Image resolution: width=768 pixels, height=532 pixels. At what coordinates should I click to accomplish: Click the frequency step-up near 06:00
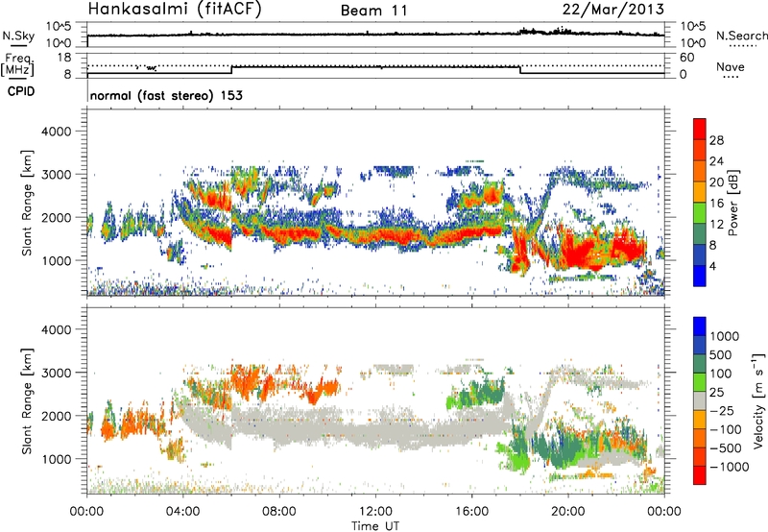[231, 70]
